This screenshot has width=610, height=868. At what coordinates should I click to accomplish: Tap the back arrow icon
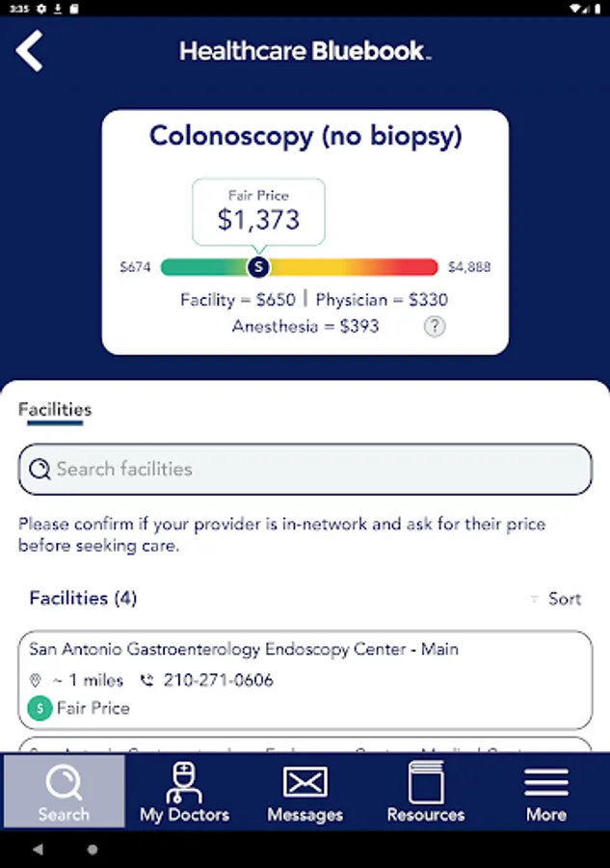29,51
